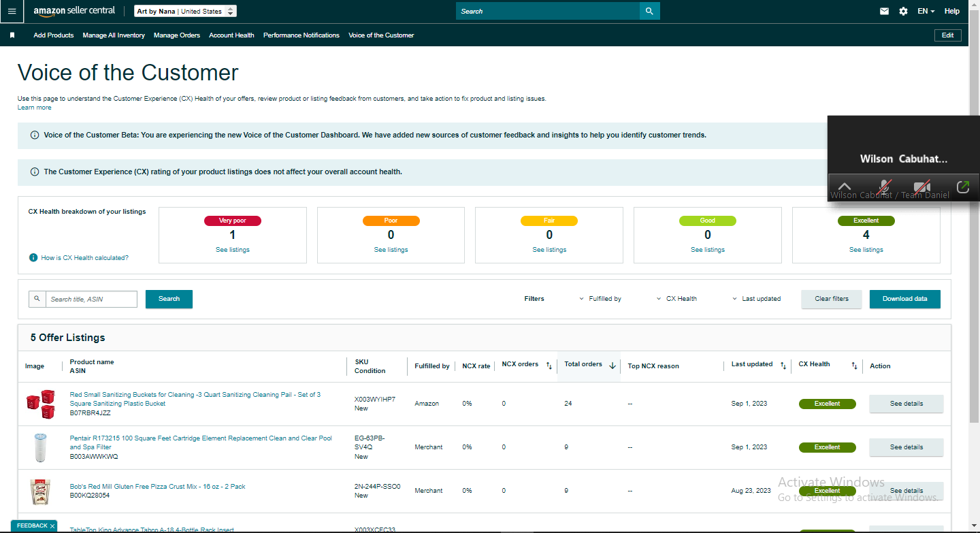Click the yellow Fair badge

click(x=549, y=221)
